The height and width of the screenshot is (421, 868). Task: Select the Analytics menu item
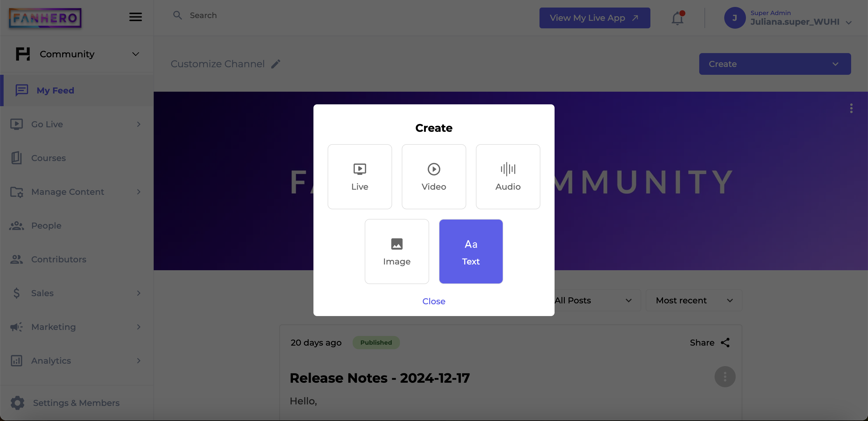(51, 361)
